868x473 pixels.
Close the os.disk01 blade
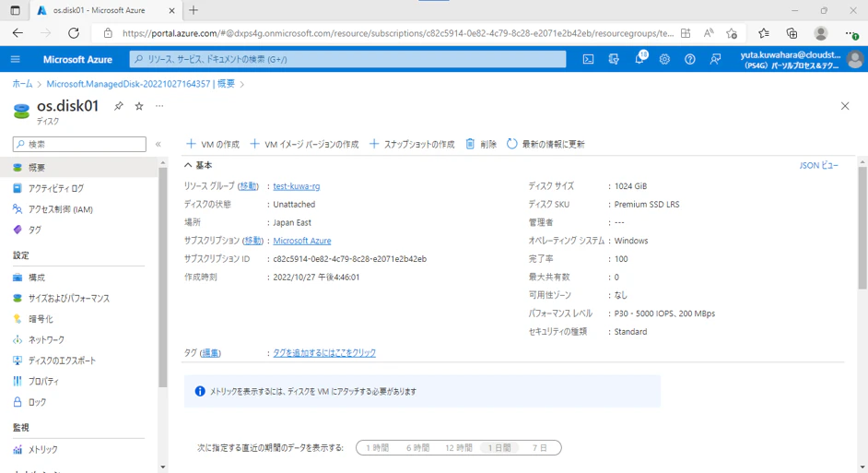point(845,106)
